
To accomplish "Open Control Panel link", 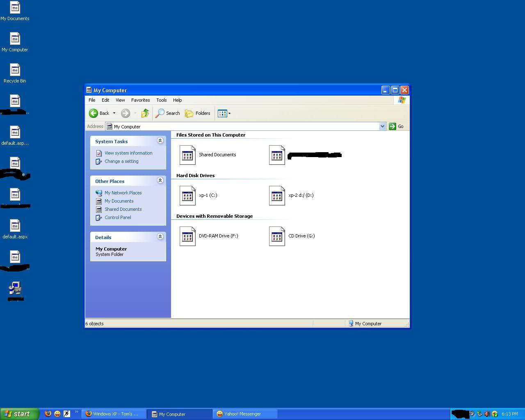I will tap(118, 217).
